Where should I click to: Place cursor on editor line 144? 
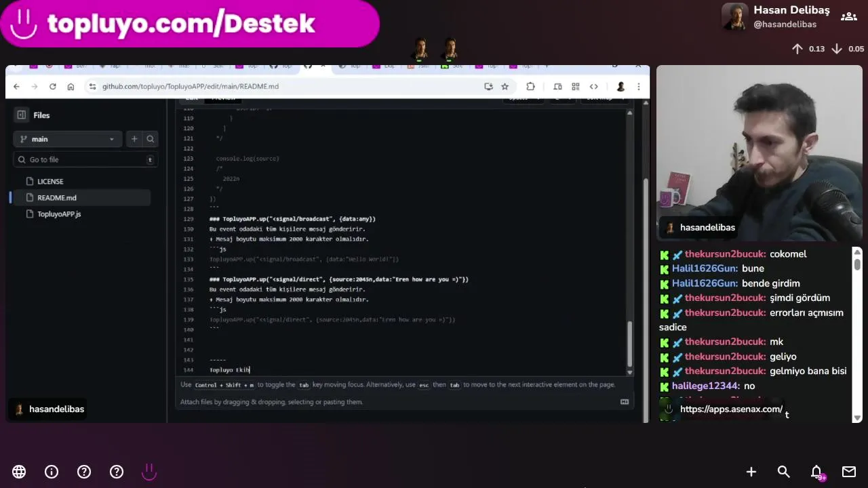coord(230,370)
